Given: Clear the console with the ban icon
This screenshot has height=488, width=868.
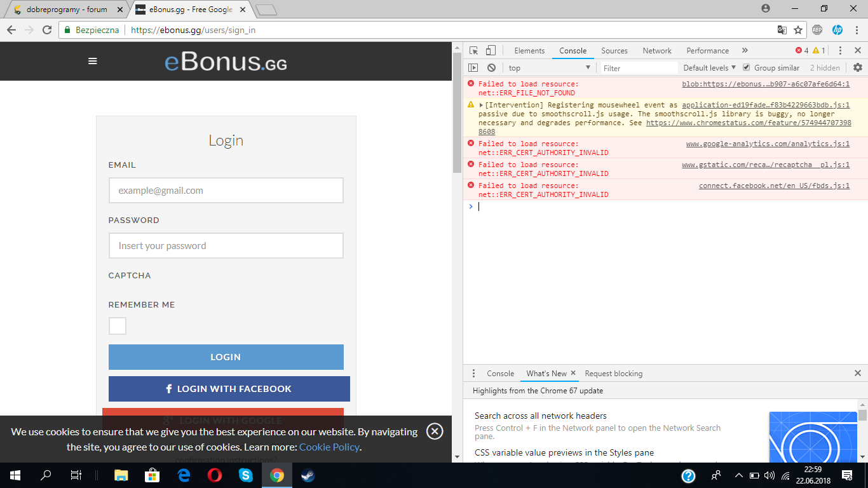Looking at the screenshot, I should 491,68.
